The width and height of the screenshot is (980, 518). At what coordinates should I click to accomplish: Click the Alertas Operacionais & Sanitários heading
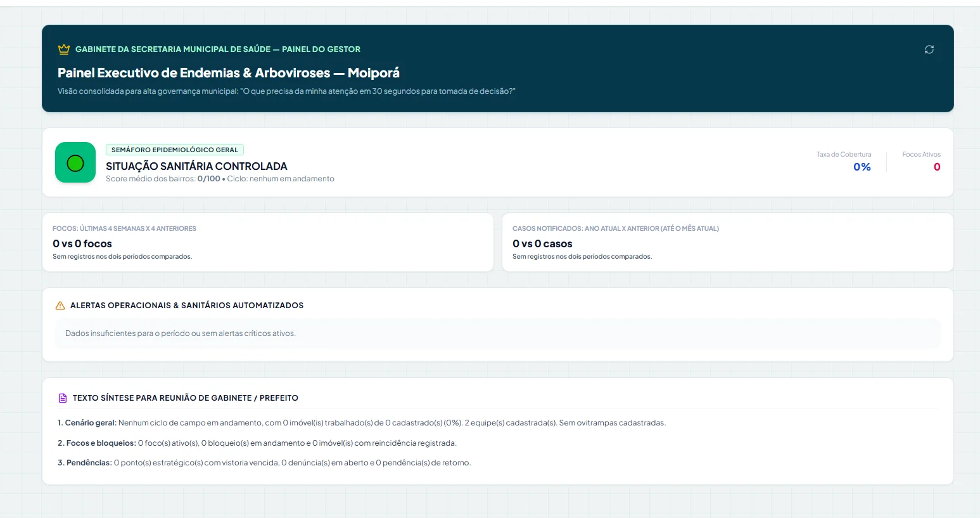tap(187, 306)
